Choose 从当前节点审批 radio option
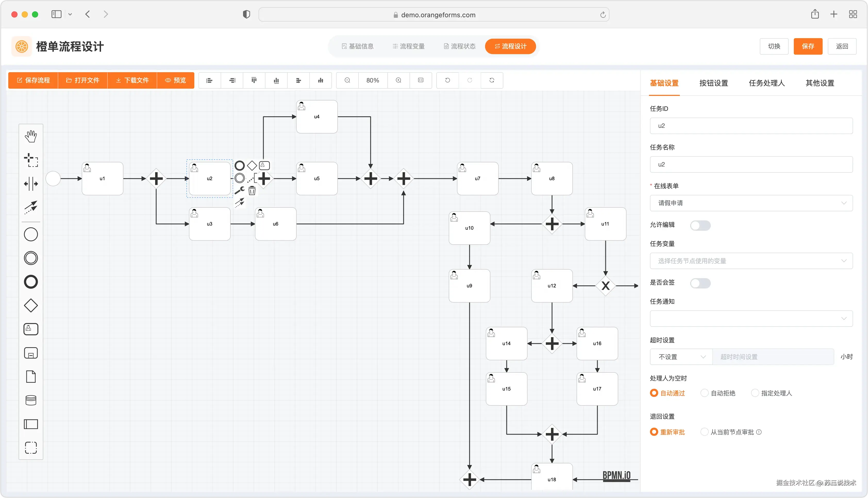The height and width of the screenshot is (498, 868). click(705, 432)
